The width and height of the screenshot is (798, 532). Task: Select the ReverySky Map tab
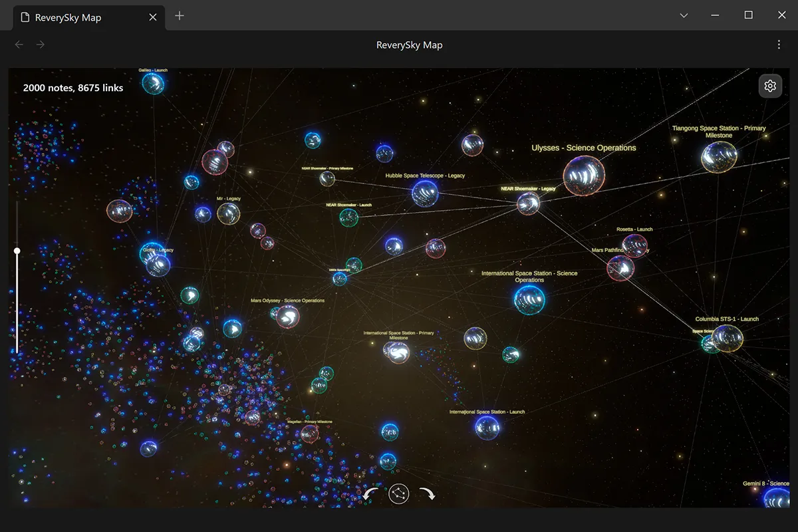tap(88, 17)
